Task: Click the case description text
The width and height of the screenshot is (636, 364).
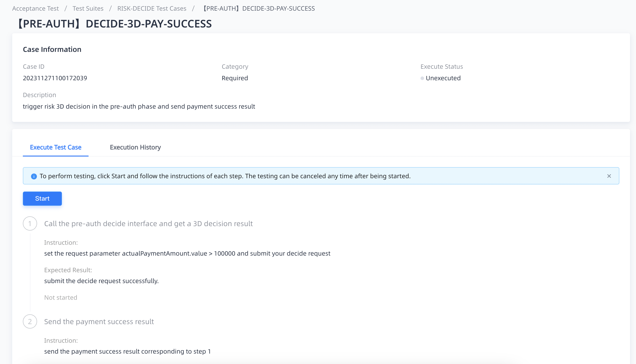Action: (x=139, y=106)
